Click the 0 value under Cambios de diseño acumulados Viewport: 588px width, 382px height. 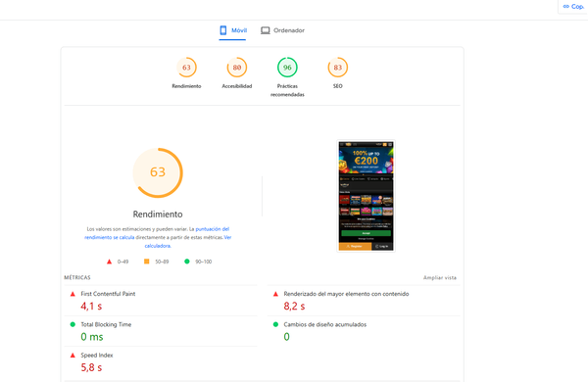pos(286,337)
